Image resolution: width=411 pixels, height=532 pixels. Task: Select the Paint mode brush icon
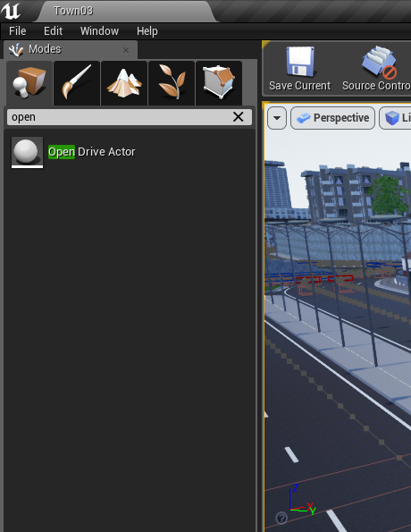(x=77, y=83)
